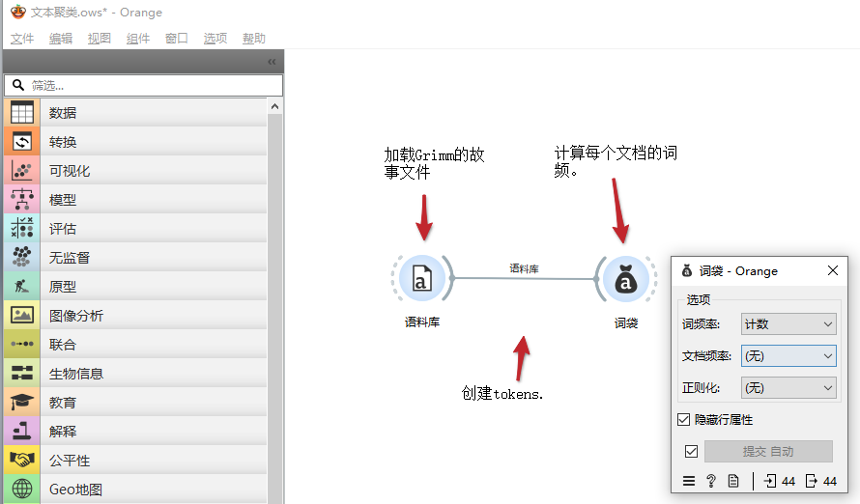Click the bag icon in 词袋 title bar
Screen dimensions: 860x504
pyautogui.click(x=687, y=270)
